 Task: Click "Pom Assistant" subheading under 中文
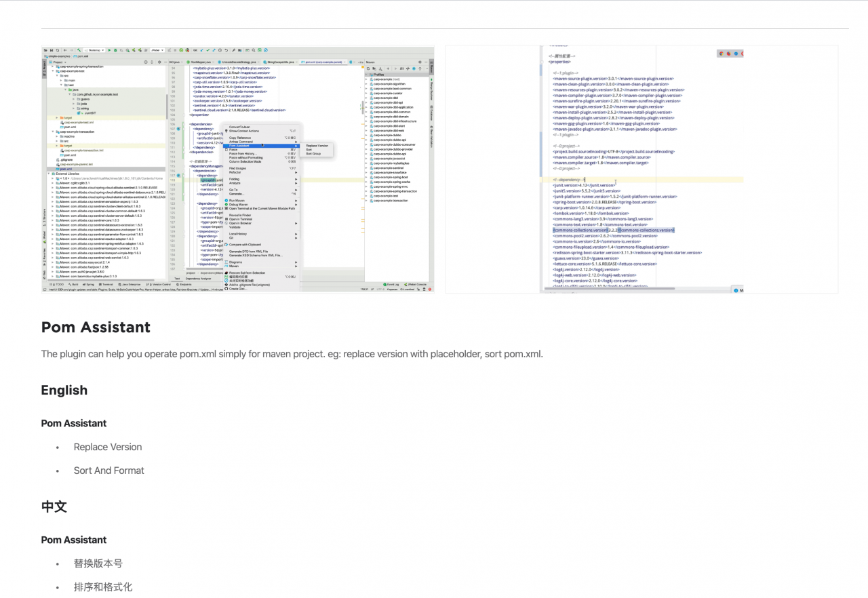[74, 540]
